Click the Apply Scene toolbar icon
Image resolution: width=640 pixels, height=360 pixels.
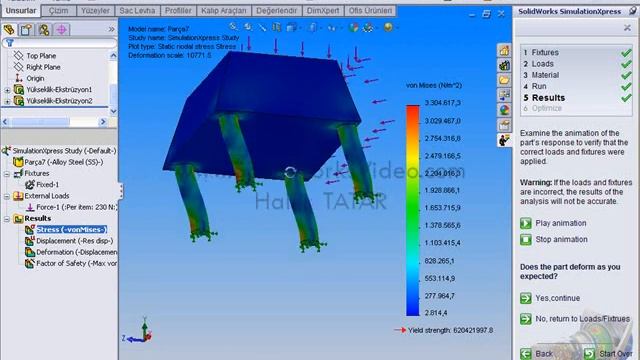[369, 27]
